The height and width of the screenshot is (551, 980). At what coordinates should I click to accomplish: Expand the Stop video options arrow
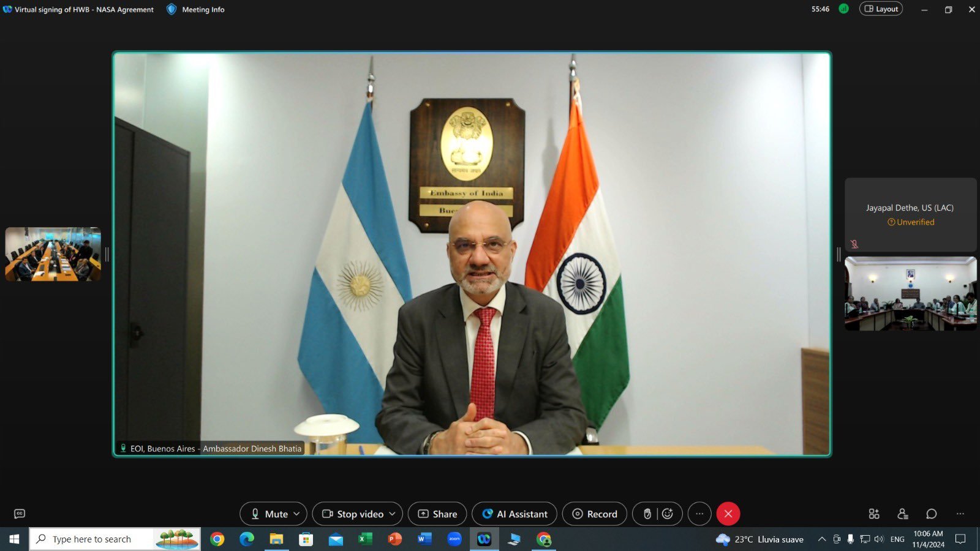pyautogui.click(x=393, y=514)
